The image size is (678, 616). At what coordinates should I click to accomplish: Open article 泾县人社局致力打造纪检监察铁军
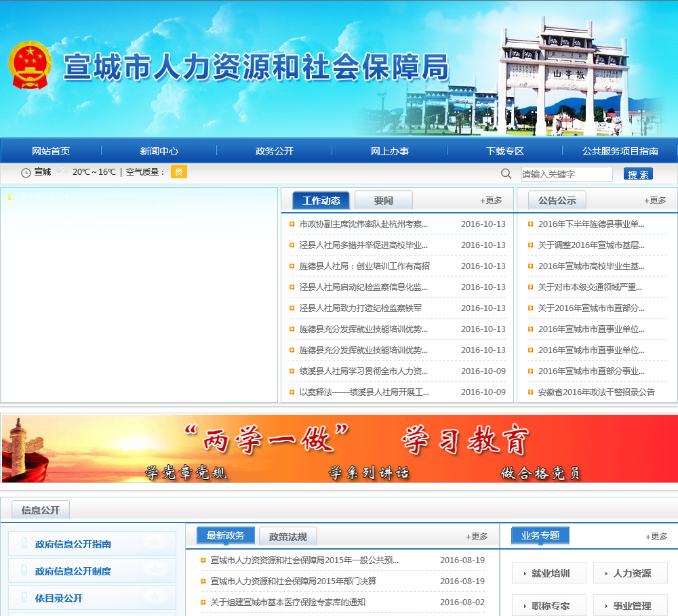click(361, 308)
